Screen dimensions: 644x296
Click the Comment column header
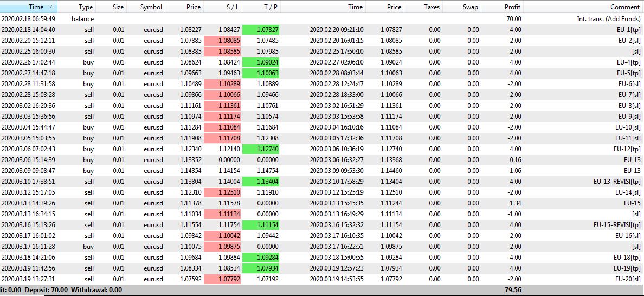[624, 7]
